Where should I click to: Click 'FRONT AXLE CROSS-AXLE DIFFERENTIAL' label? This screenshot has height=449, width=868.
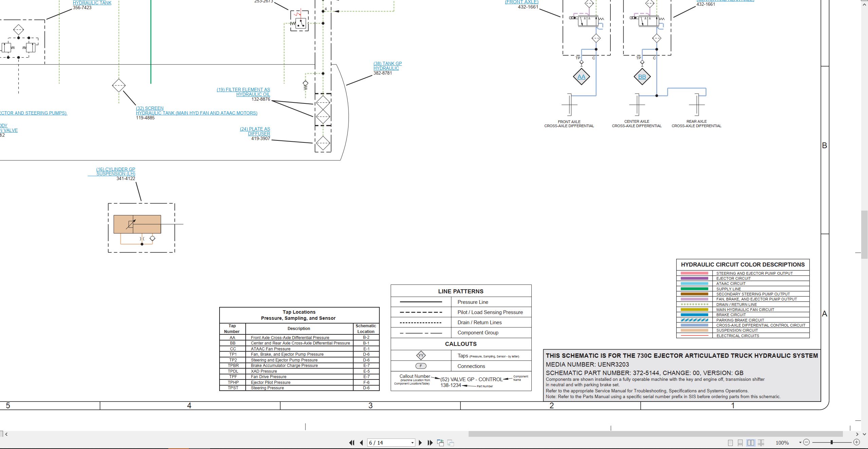(x=569, y=124)
